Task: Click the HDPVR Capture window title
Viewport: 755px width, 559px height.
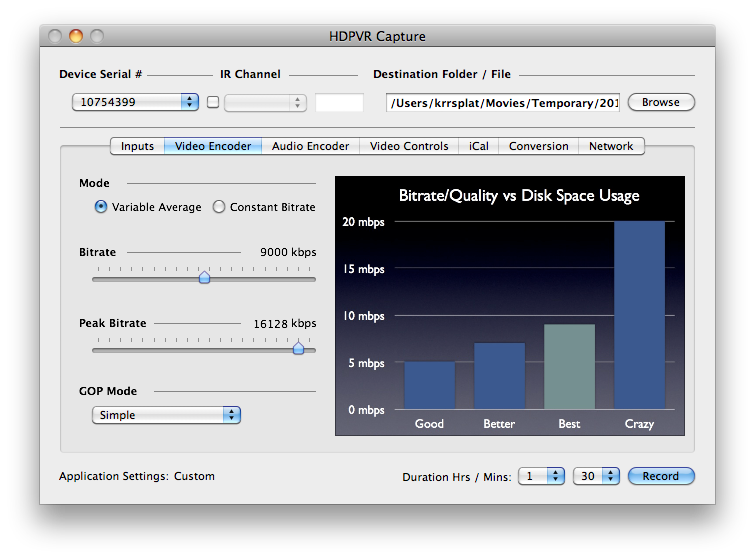Action: (378, 36)
